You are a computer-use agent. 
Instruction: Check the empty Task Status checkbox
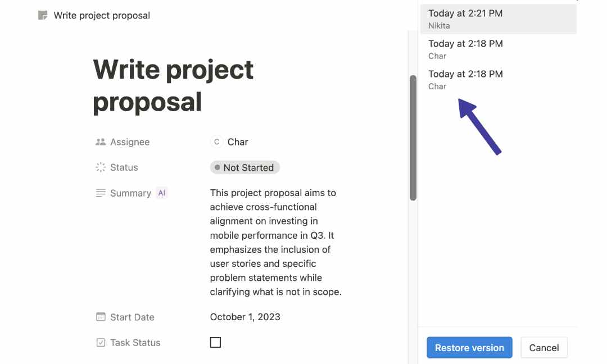click(215, 342)
